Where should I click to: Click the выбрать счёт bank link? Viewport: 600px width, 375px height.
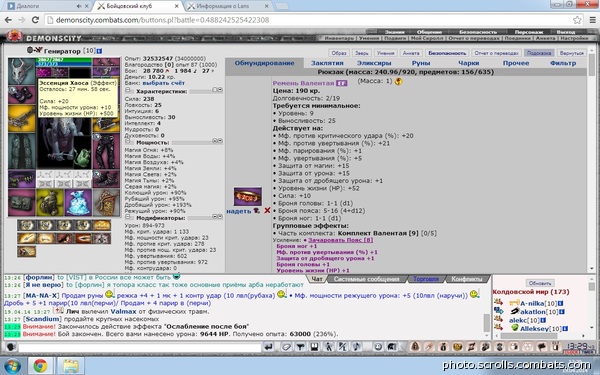(x=163, y=83)
